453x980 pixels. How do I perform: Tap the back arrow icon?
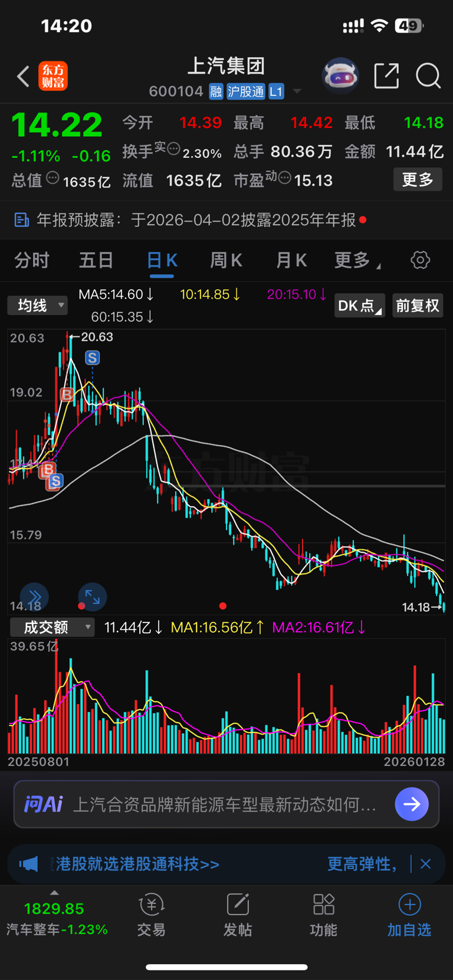[23, 77]
